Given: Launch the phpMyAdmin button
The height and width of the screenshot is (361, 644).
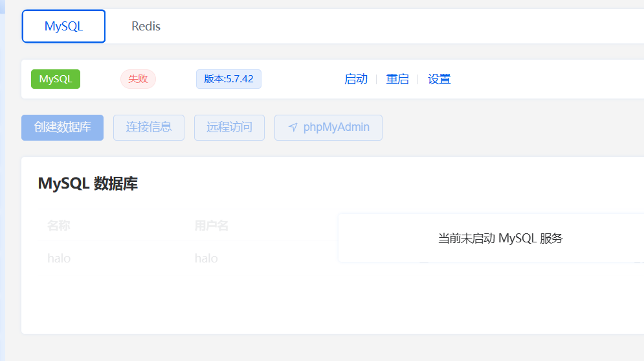Looking at the screenshot, I should (x=328, y=128).
